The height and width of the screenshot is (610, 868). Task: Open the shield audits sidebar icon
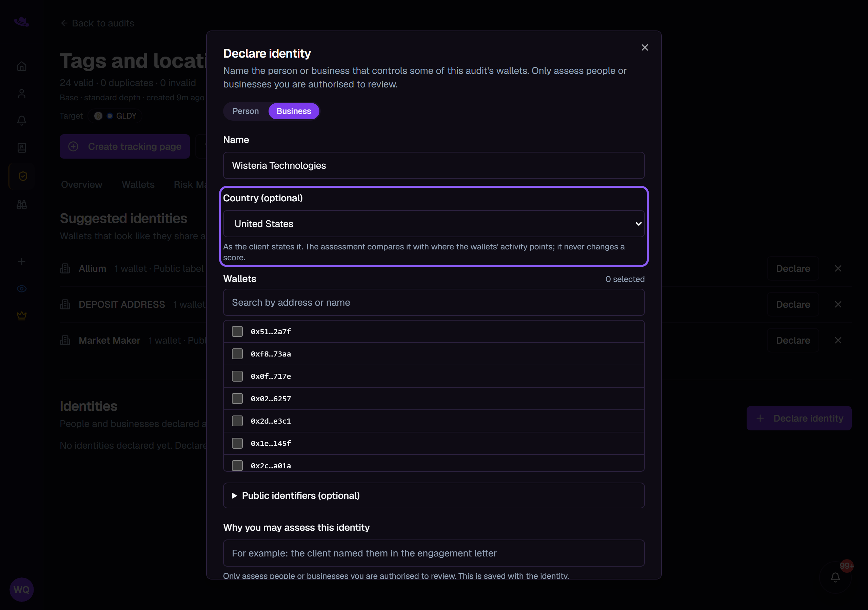click(x=23, y=176)
